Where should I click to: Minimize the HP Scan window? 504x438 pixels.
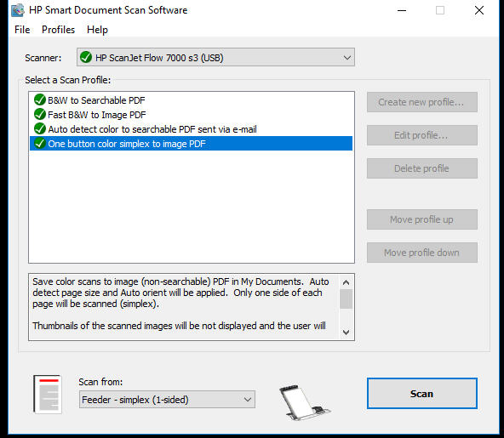pyautogui.click(x=402, y=10)
